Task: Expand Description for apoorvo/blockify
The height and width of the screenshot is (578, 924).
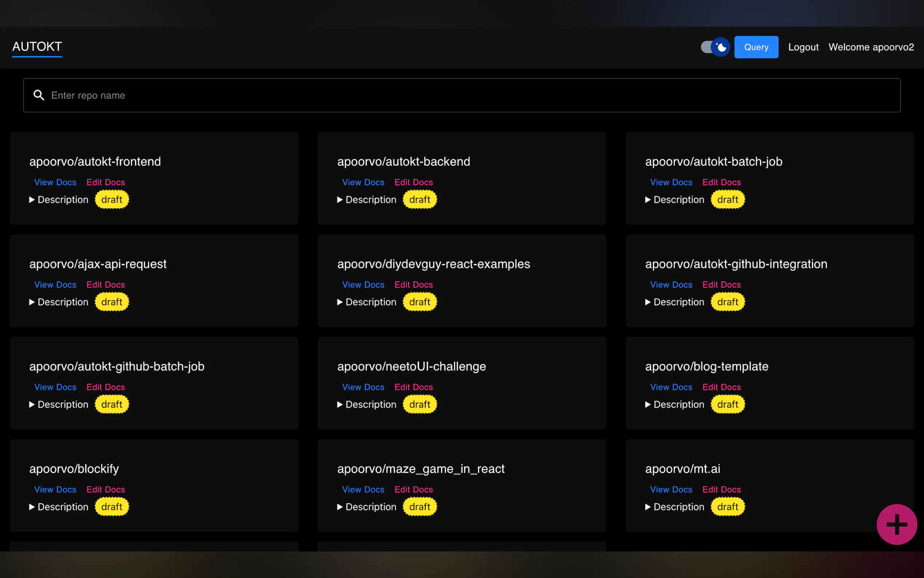Action: tap(59, 507)
